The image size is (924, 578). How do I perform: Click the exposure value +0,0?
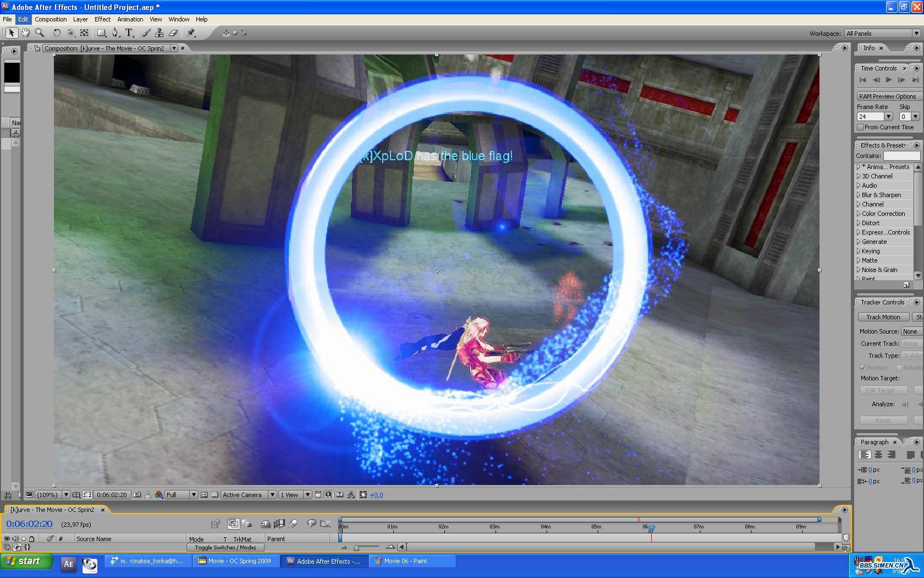point(377,495)
